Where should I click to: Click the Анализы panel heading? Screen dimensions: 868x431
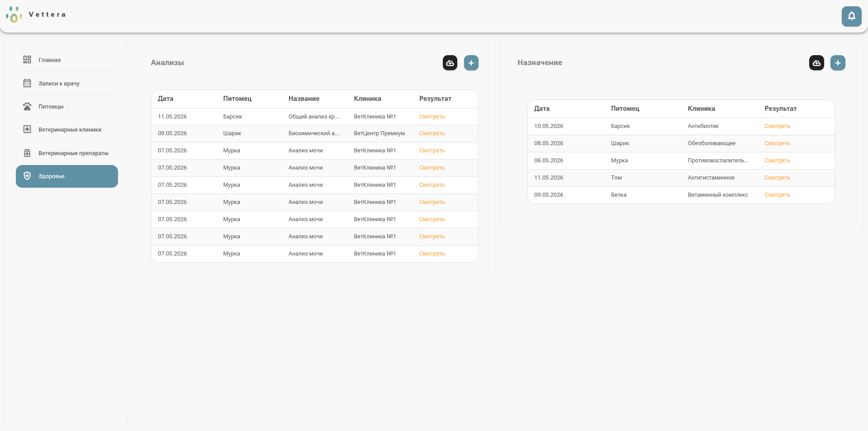pos(167,63)
